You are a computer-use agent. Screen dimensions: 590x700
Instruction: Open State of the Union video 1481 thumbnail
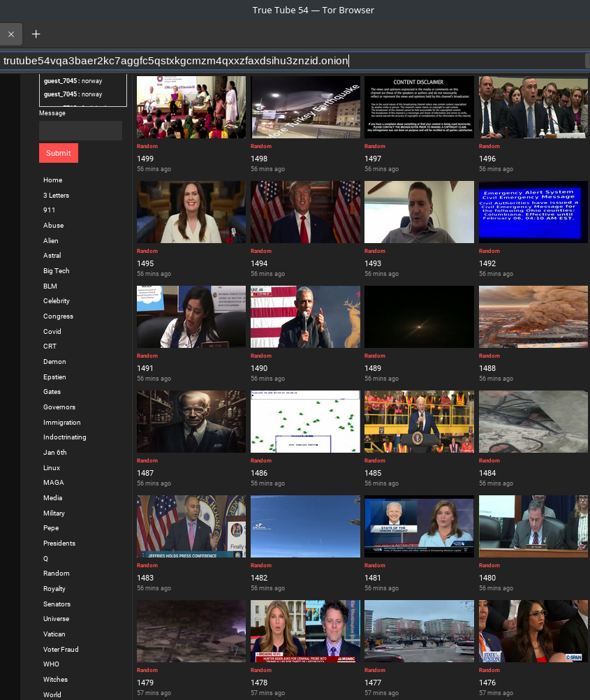(419, 526)
